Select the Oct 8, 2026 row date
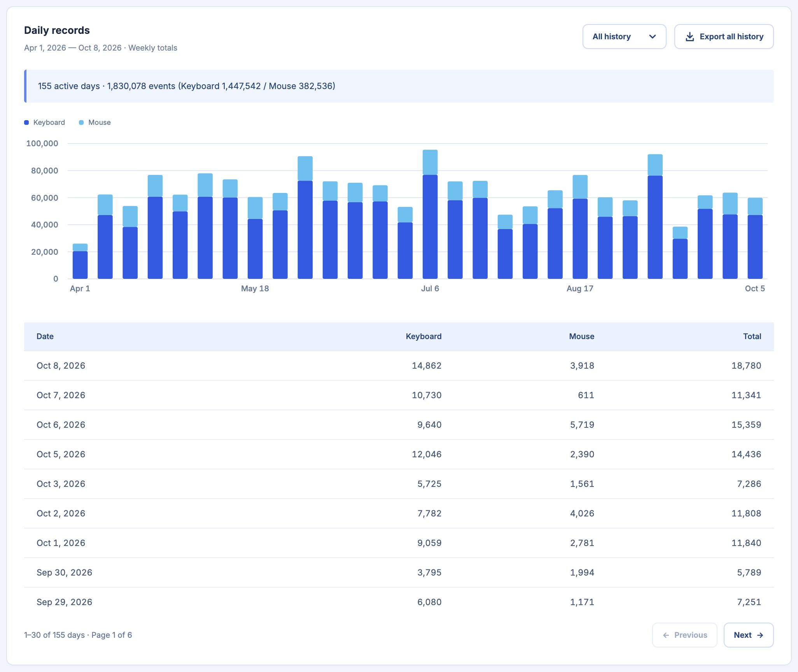Viewport: 798px width, 672px height. tap(61, 366)
